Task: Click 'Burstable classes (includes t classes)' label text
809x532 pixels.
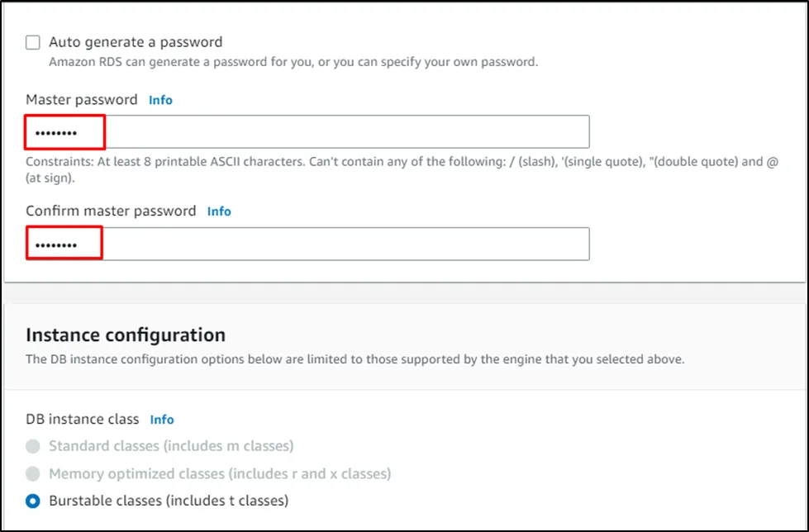Action: click(x=169, y=501)
